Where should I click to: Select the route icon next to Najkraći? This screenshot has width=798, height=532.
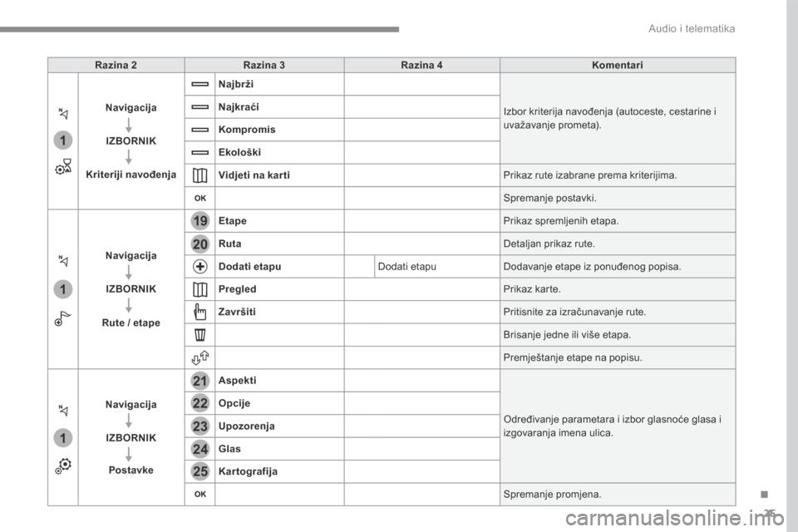(200, 107)
